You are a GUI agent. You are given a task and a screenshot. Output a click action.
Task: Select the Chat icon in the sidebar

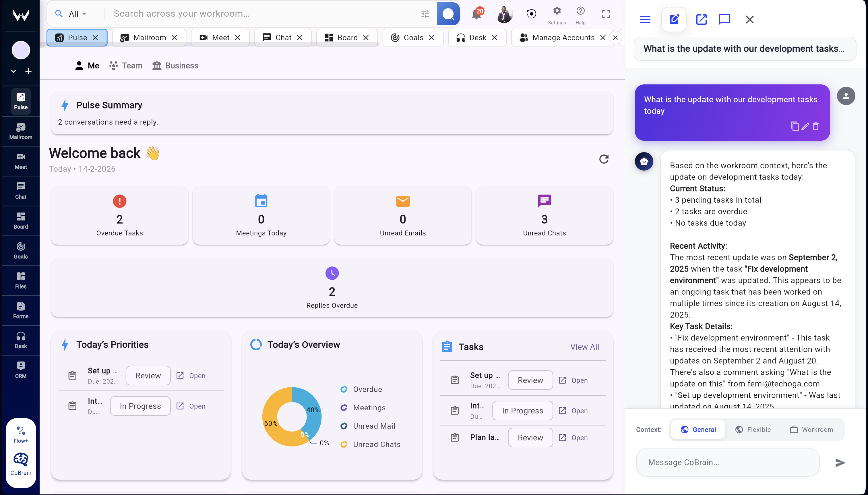[20, 190]
